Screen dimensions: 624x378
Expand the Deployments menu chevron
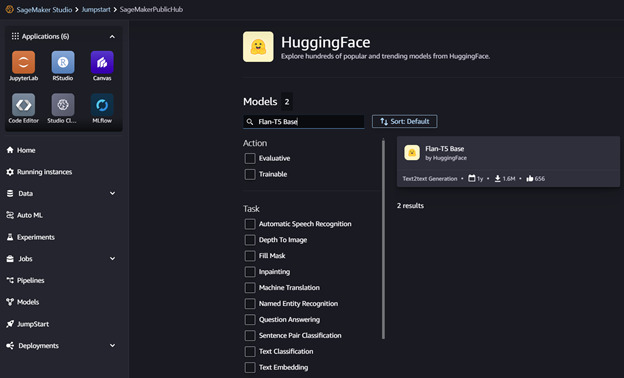(113, 346)
